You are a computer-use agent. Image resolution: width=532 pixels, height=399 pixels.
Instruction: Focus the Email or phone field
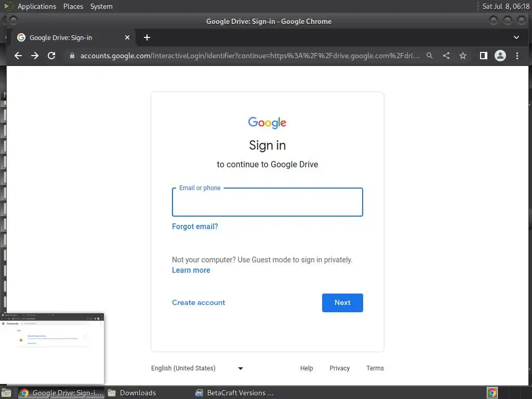click(x=268, y=202)
